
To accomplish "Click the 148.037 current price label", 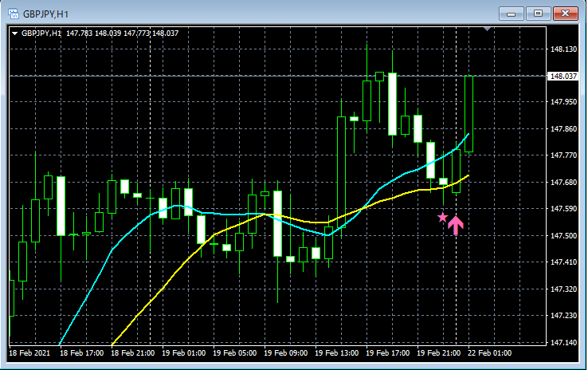I will tap(563, 77).
